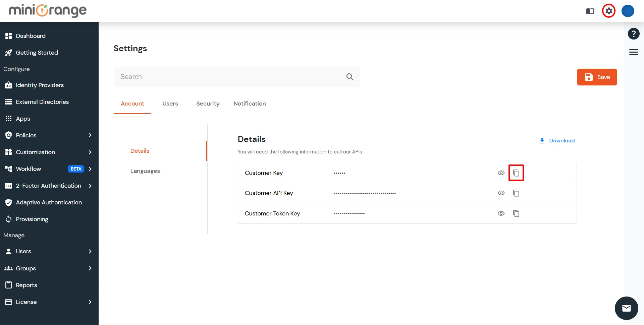Select Apps in the sidebar

22,119
